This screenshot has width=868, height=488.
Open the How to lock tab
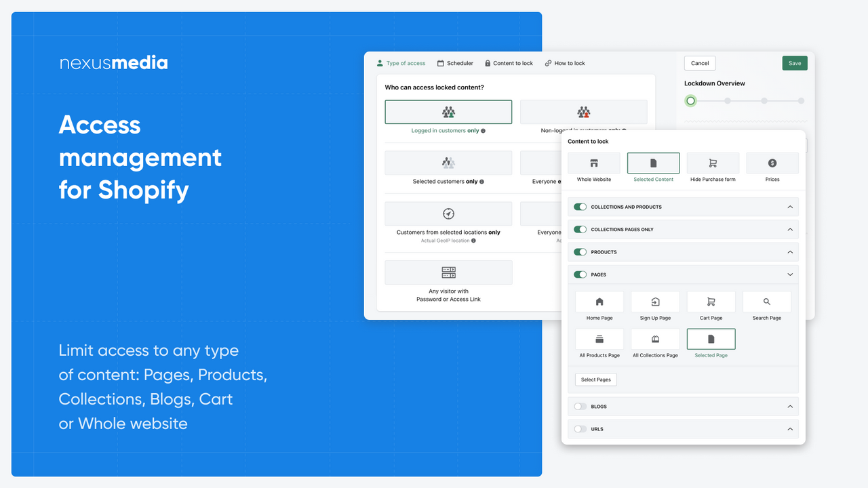point(565,63)
